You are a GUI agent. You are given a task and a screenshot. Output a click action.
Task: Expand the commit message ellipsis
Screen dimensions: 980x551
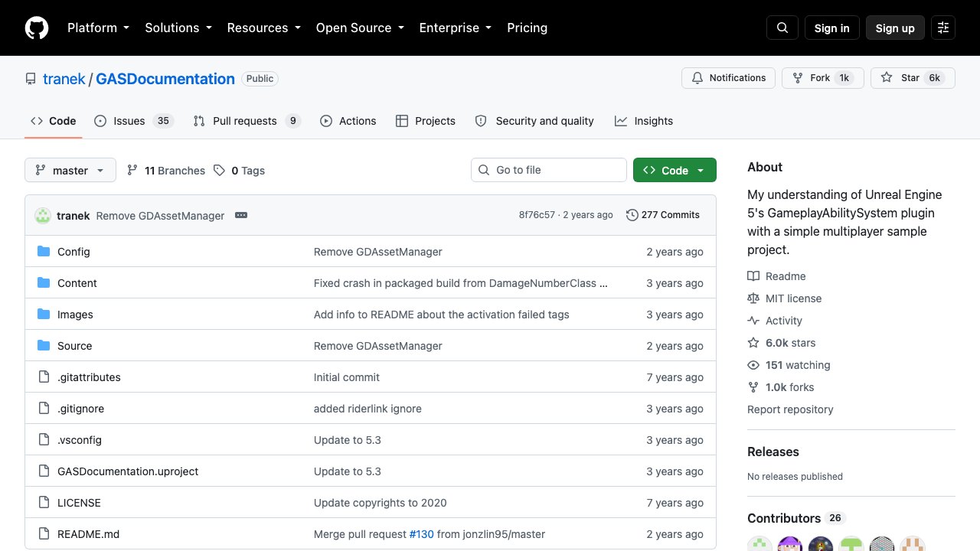tap(241, 215)
